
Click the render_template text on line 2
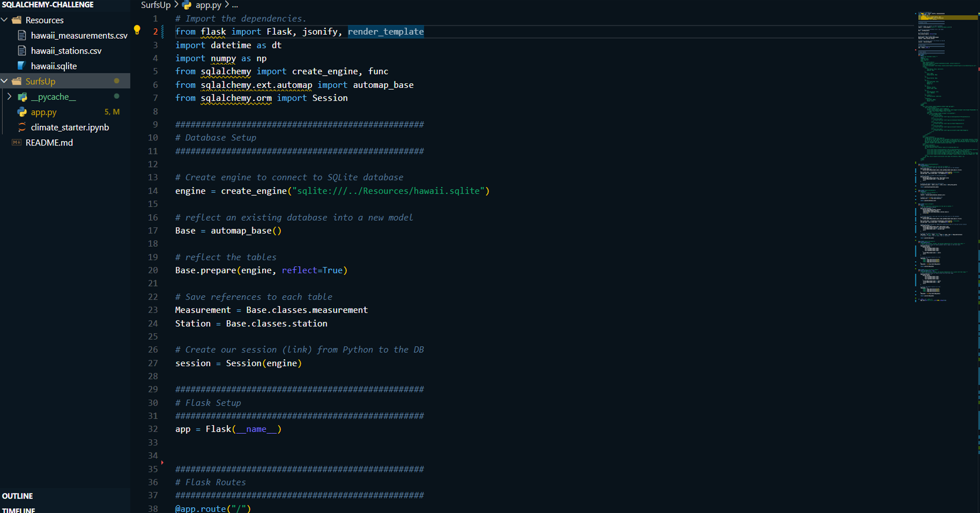click(x=386, y=32)
